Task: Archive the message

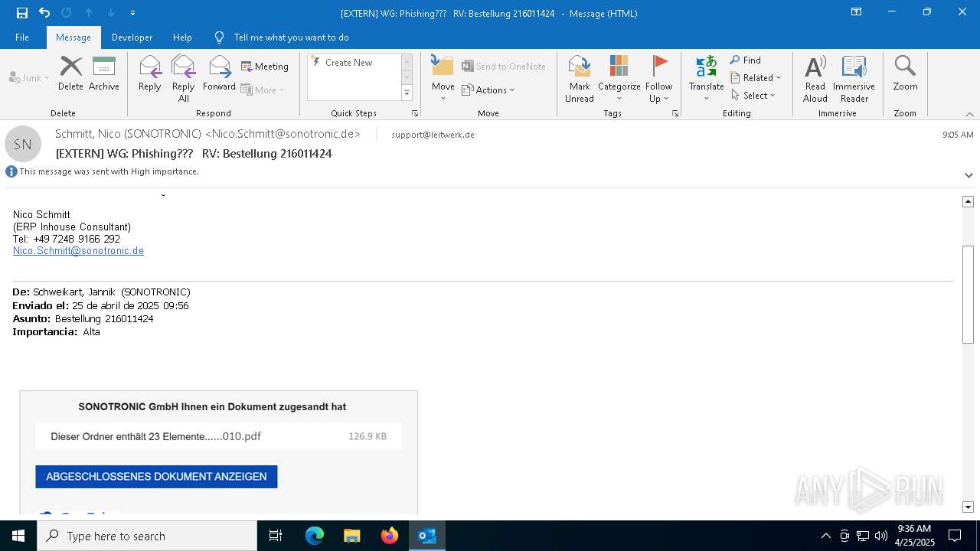Action: coord(104,74)
